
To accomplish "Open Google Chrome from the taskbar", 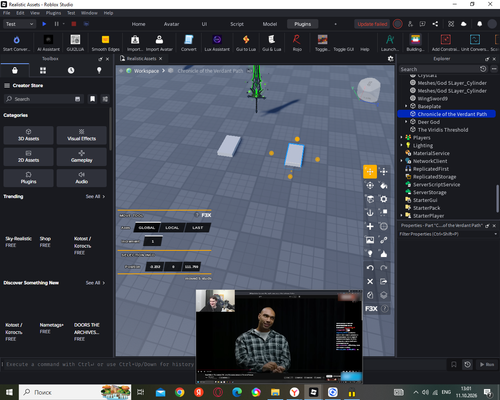I will pos(180,392).
